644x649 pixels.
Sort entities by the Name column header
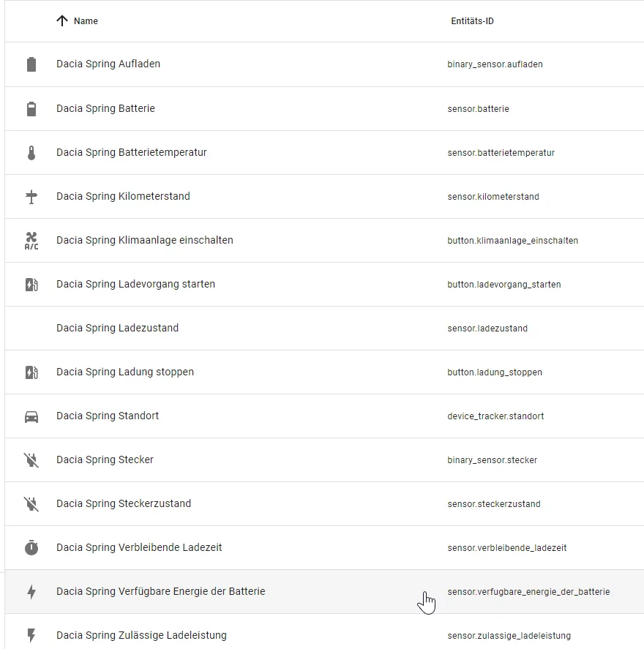point(86,21)
